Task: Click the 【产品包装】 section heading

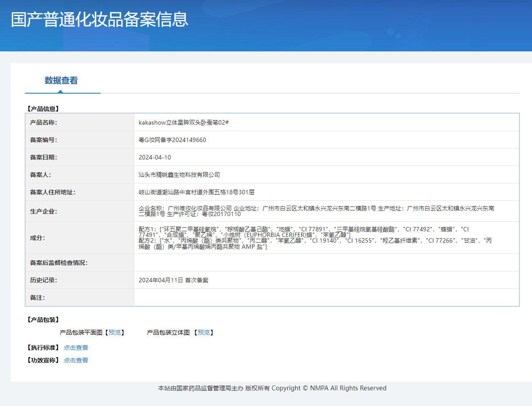Action: coord(43,320)
